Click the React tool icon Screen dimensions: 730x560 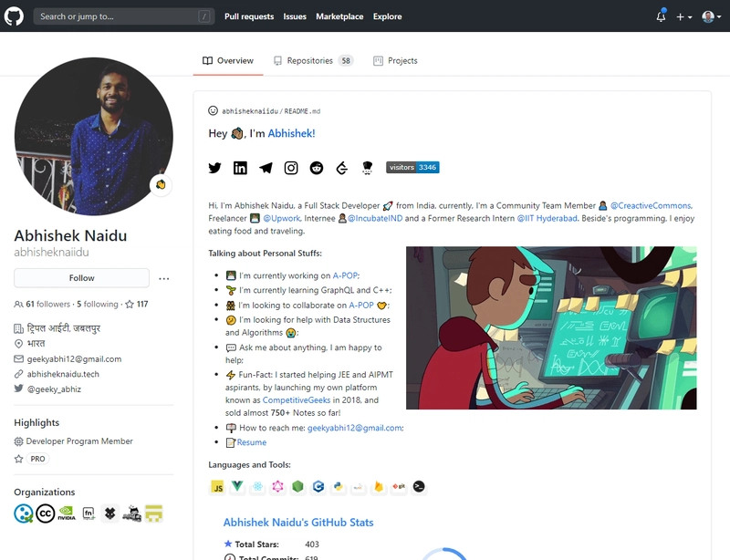pyautogui.click(x=257, y=486)
